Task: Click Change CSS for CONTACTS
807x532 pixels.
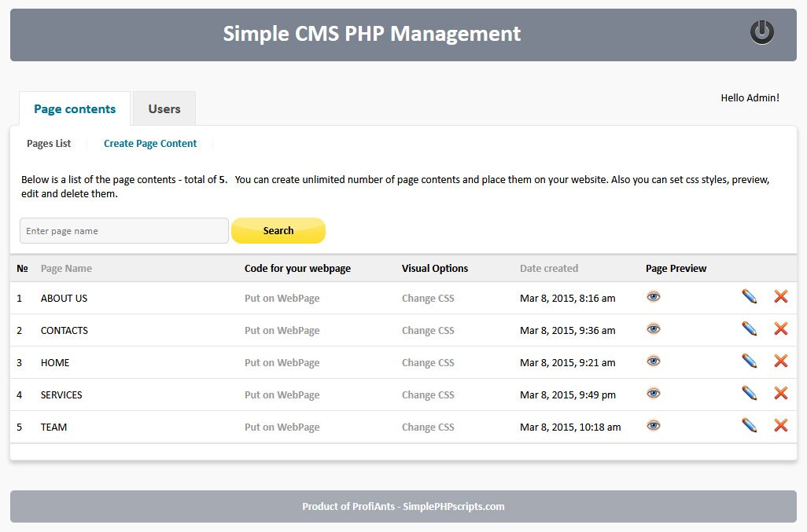Action: click(x=428, y=331)
